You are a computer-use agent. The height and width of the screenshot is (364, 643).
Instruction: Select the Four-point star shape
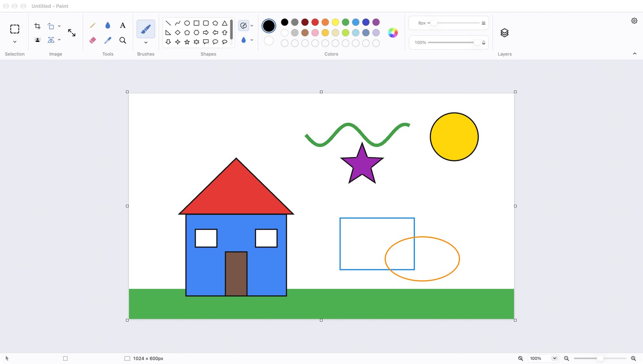pyautogui.click(x=177, y=42)
